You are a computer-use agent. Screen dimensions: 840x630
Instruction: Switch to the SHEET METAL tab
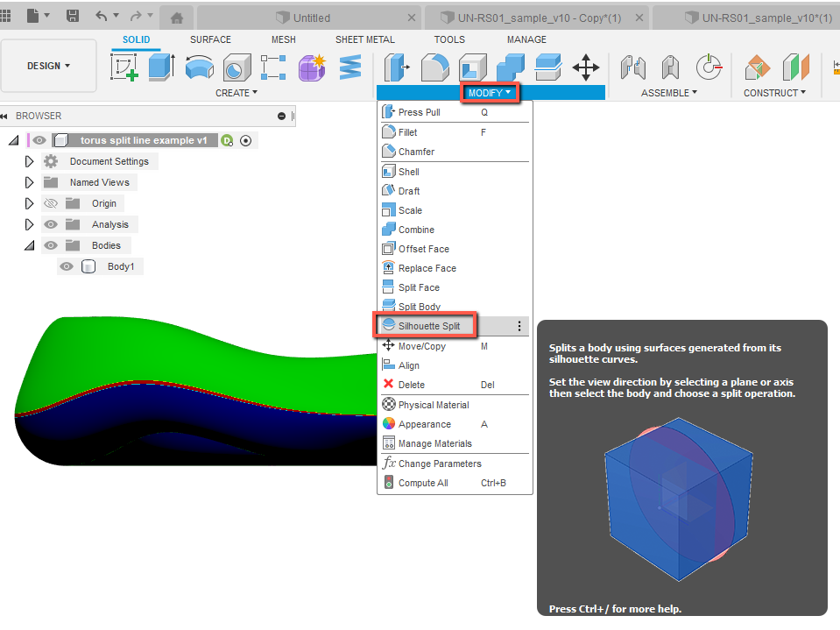[x=364, y=39]
